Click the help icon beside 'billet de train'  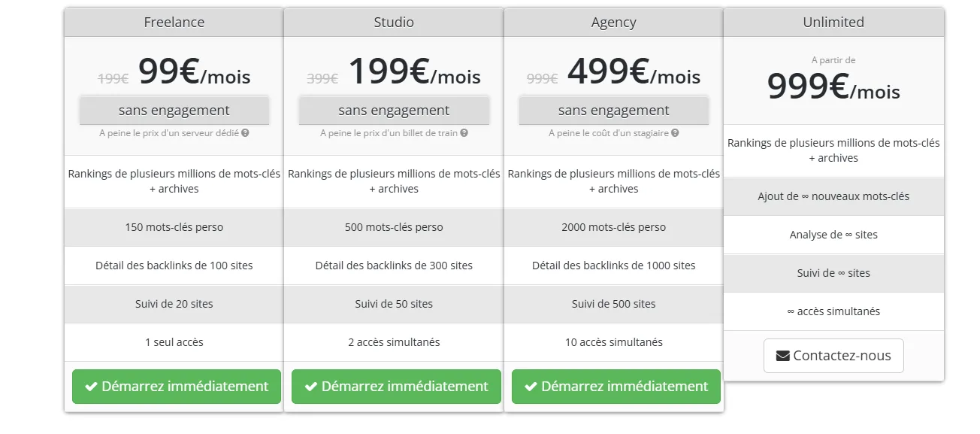tap(464, 133)
